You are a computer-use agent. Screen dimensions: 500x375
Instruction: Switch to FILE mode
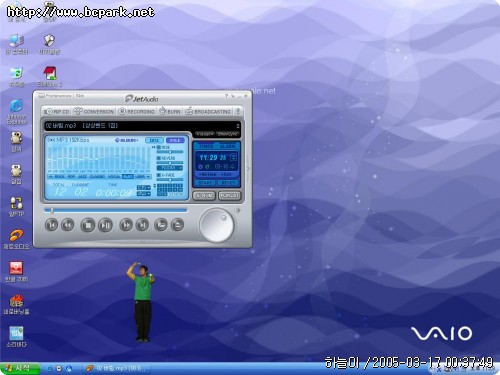click(175, 140)
